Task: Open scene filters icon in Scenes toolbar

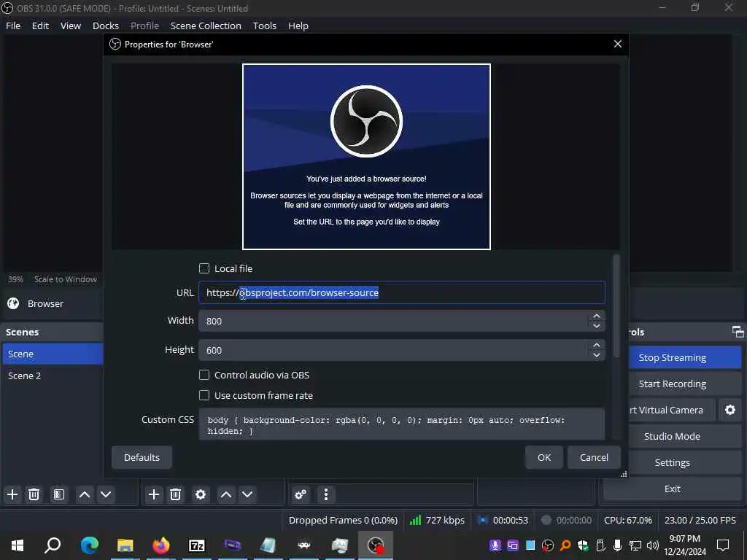Action: coord(59,494)
